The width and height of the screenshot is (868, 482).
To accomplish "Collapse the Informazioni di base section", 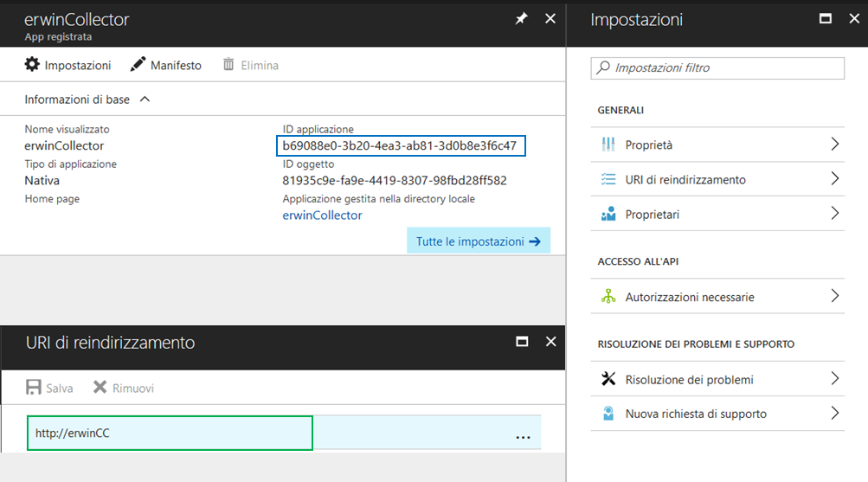I will click(x=145, y=100).
